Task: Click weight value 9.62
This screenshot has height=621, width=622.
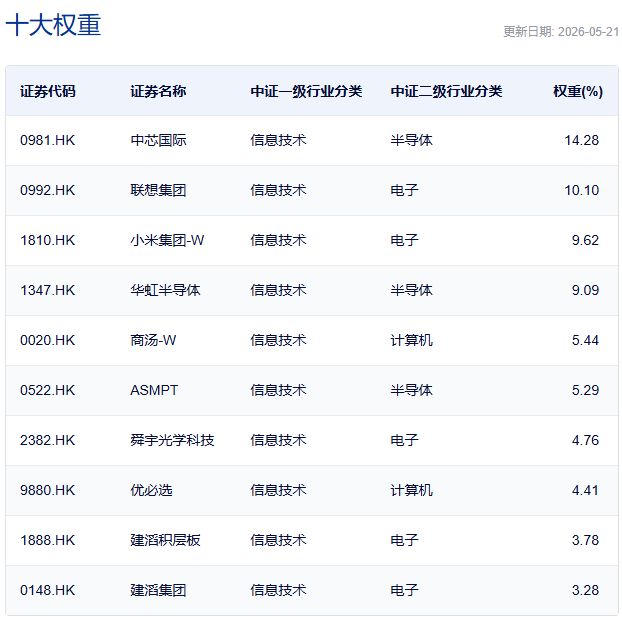Action: point(585,240)
